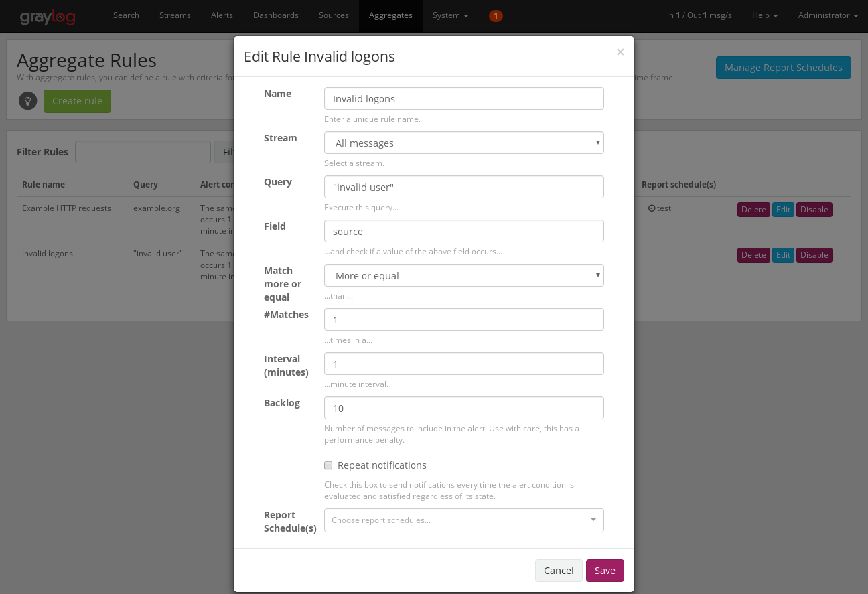The height and width of the screenshot is (594, 868).
Task: Edit the Invalid logons rule
Action: pos(783,255)
